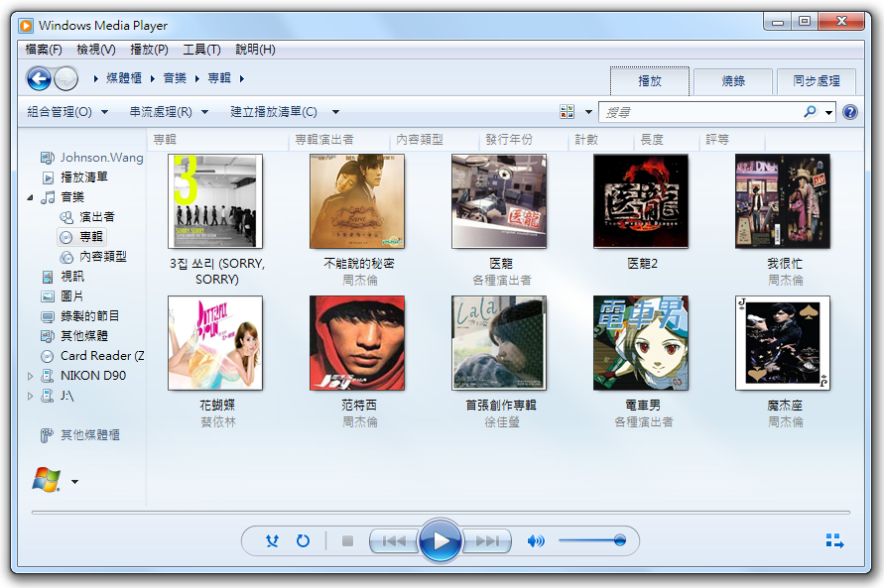The image size is (884, 588).
Task: Open the 播放(P) menu
Action: pyautogui.click(x=149, y=50)
